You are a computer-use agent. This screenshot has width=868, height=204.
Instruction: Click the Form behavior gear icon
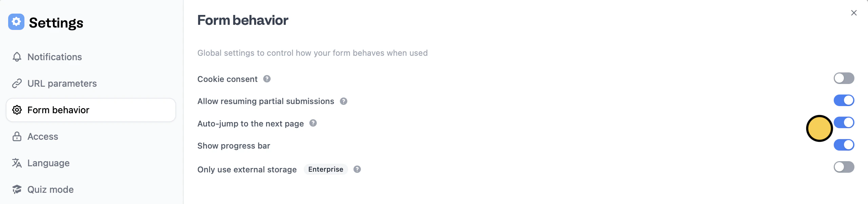(17, 110)
